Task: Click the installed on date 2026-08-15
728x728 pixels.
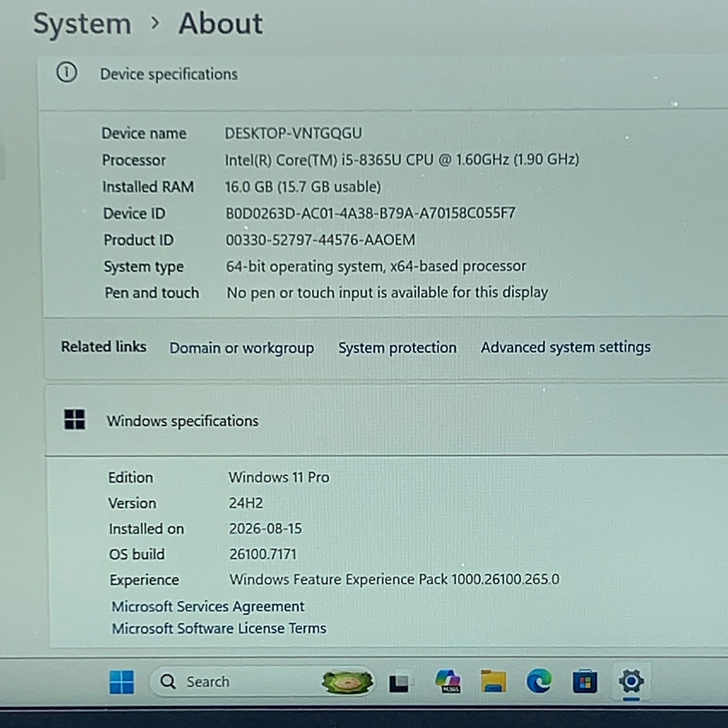Action: [x=265, y=529]
